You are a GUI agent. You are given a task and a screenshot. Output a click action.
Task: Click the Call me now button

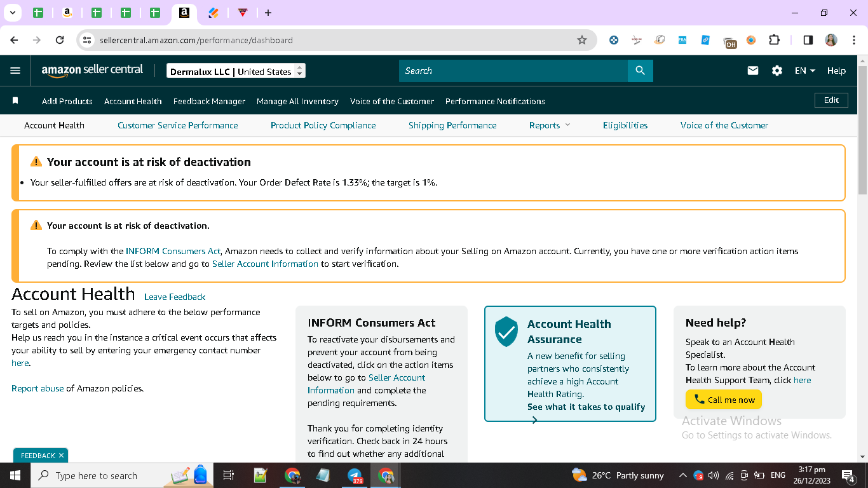click(724, 400)
